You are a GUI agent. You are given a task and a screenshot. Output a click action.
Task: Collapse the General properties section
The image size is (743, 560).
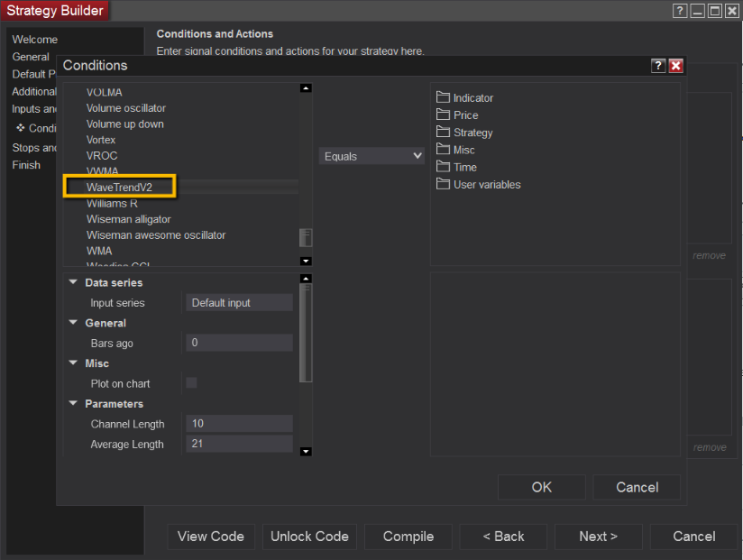point(73,323)
